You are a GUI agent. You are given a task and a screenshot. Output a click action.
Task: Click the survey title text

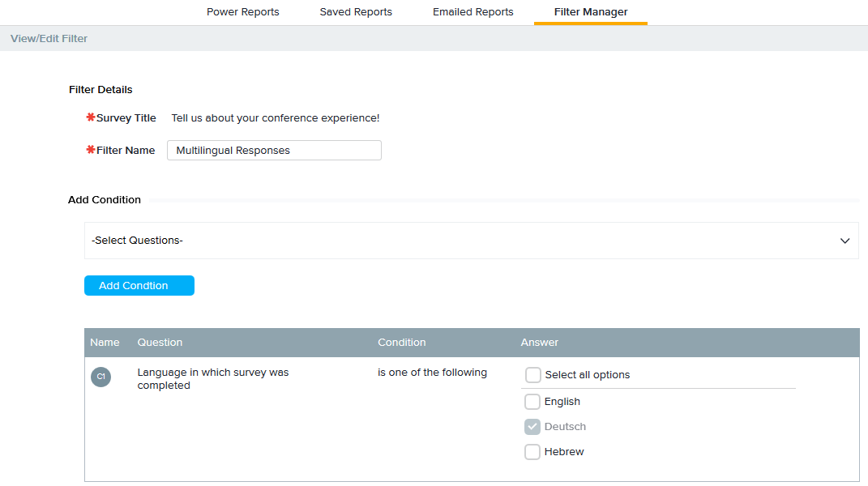click(275, 118)
